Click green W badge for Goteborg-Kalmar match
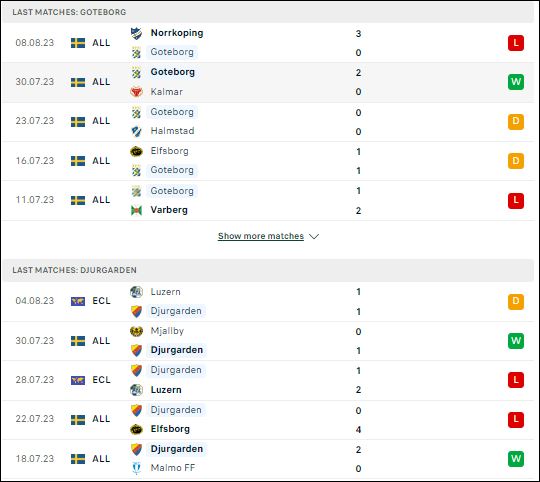 pos(516,82)
